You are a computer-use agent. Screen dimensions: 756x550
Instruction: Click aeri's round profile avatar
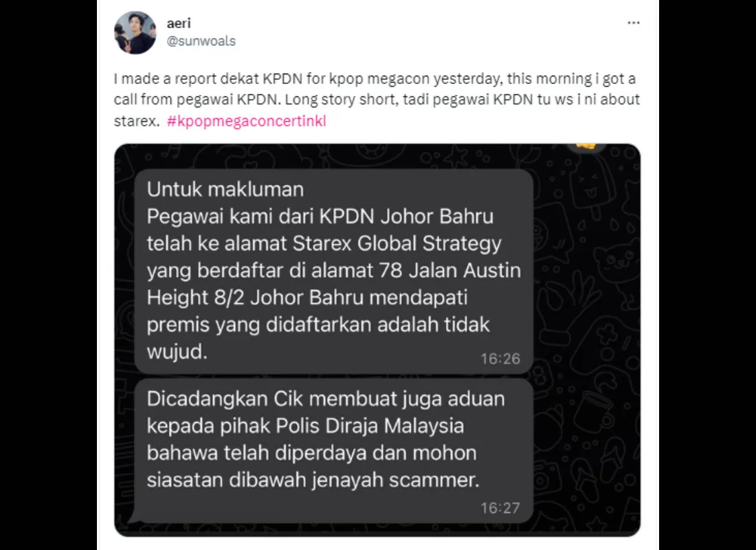(135, 32)
